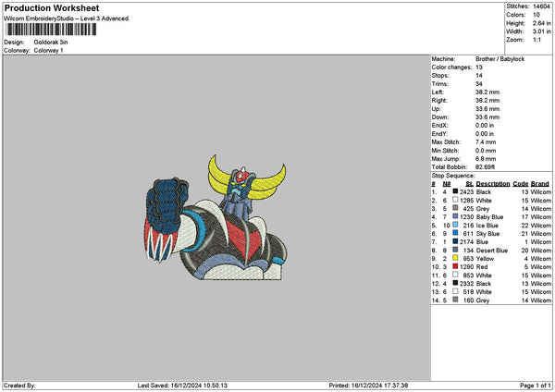Select the Ice Blue stitch count 216

(x=468, y=226)
